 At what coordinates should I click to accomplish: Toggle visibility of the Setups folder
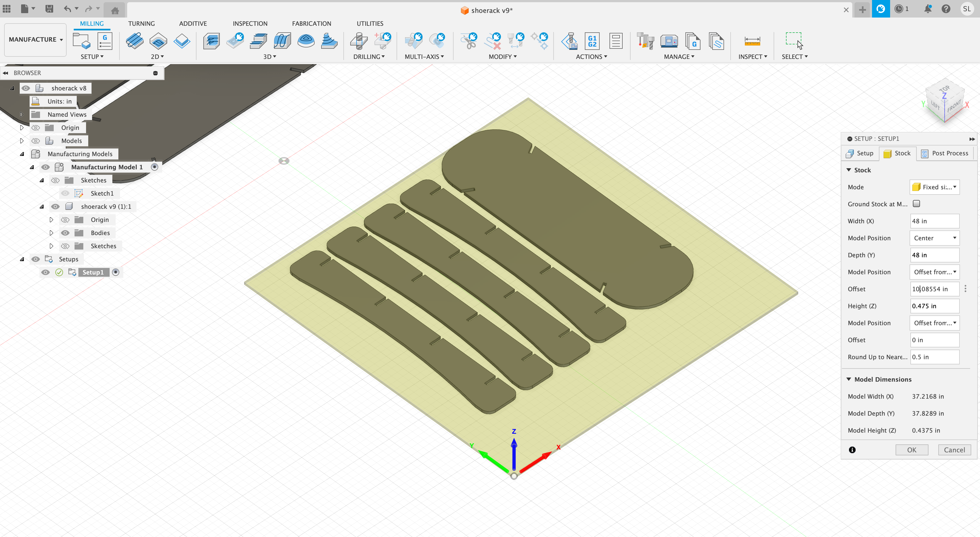(35, 259)
